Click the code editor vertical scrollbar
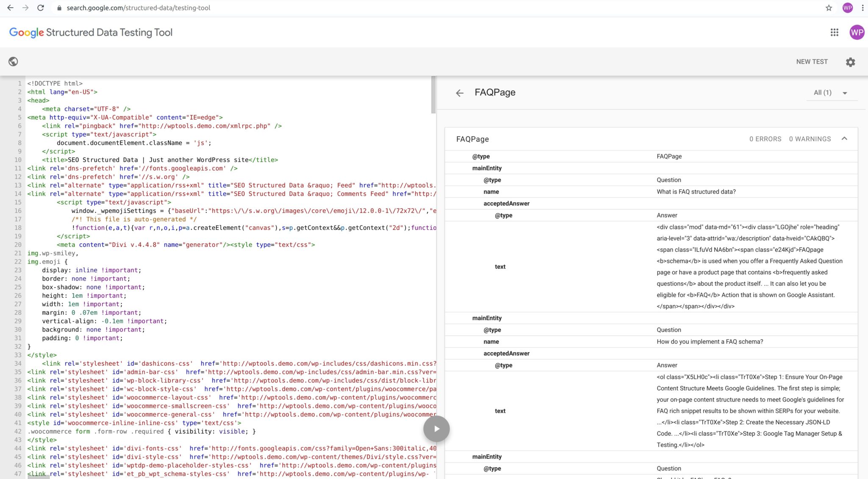868x479 pixels. click(433, 95)
